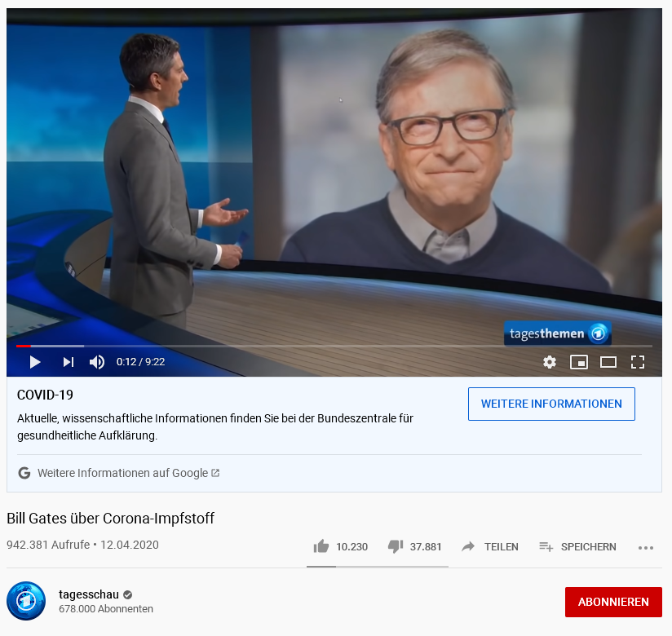This screenshot has width=672, height=636.
Task: Subscribe with the ABONNIEREN button
Action: coord(613,602)
